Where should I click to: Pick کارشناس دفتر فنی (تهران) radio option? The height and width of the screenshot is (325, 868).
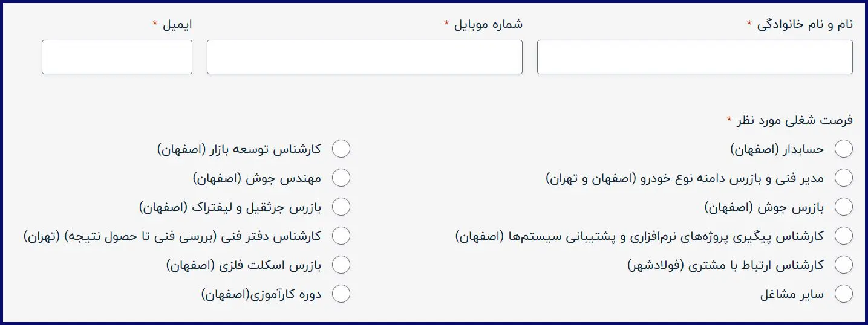point(341,236)
